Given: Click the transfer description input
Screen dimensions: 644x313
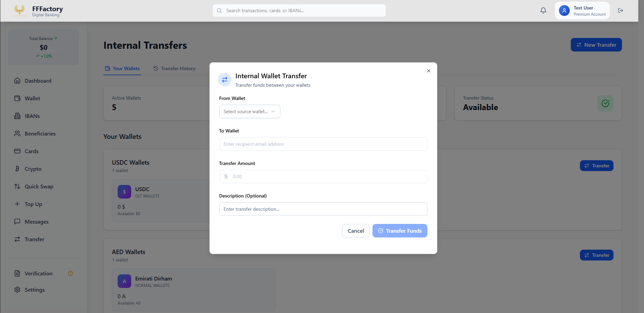Looking at the screenshot, I should (323, 209).
